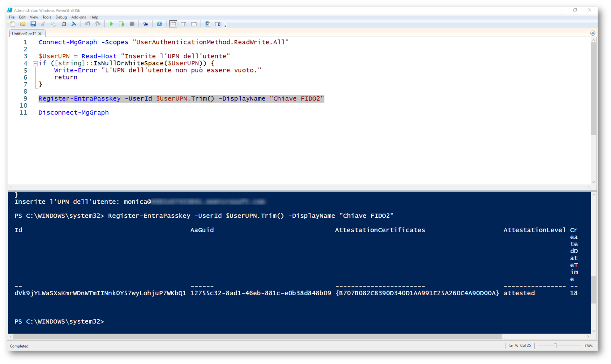Click Disconnect-MgGraph on line 11

click(74, 113)
